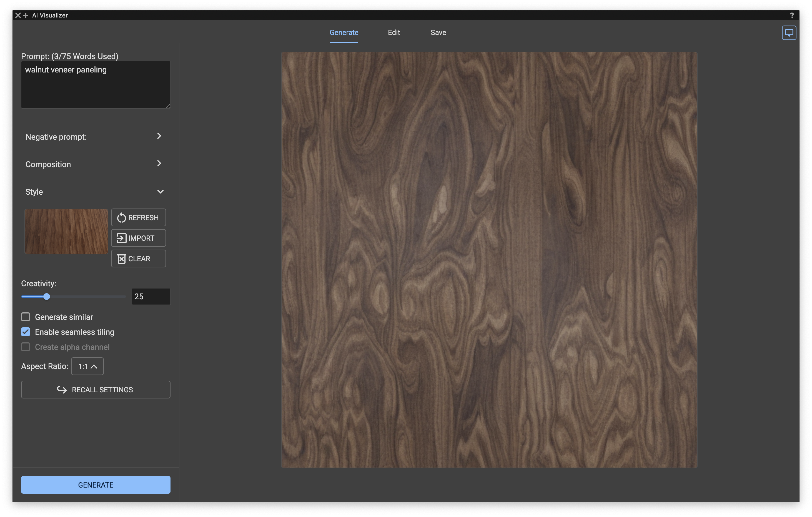The width and height of the screenshot is (812, 517).
Task: Expand the Negative prompt section
Action: coord(159,136)
